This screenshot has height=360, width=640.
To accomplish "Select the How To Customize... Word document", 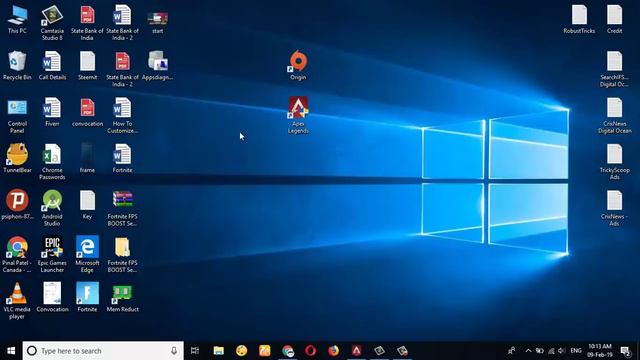I will point(122,115).
